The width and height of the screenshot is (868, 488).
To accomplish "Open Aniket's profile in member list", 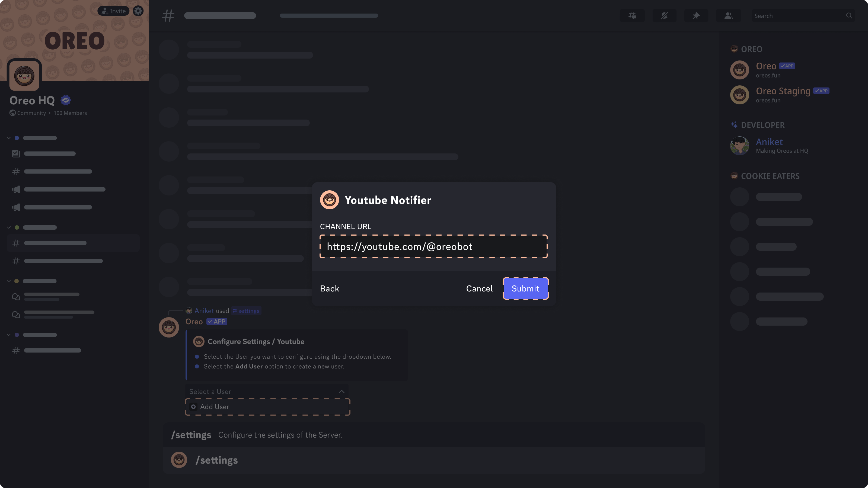I will coord(770,146).
